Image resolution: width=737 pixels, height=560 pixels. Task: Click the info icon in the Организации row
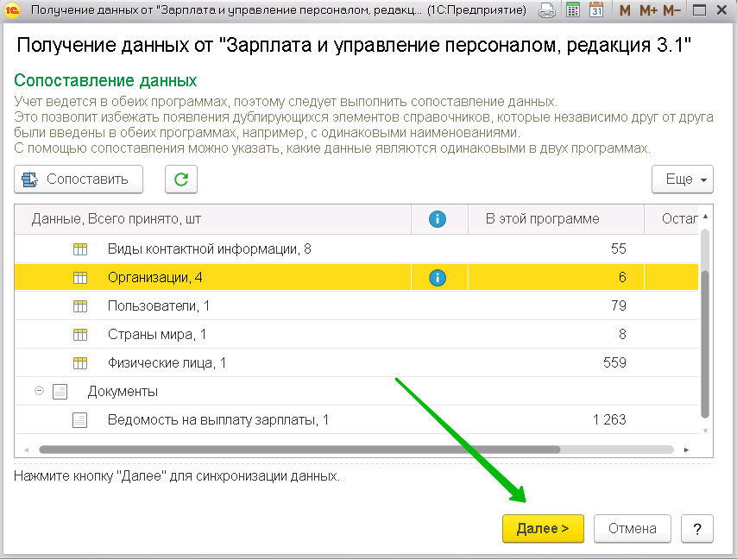point(438,278)
